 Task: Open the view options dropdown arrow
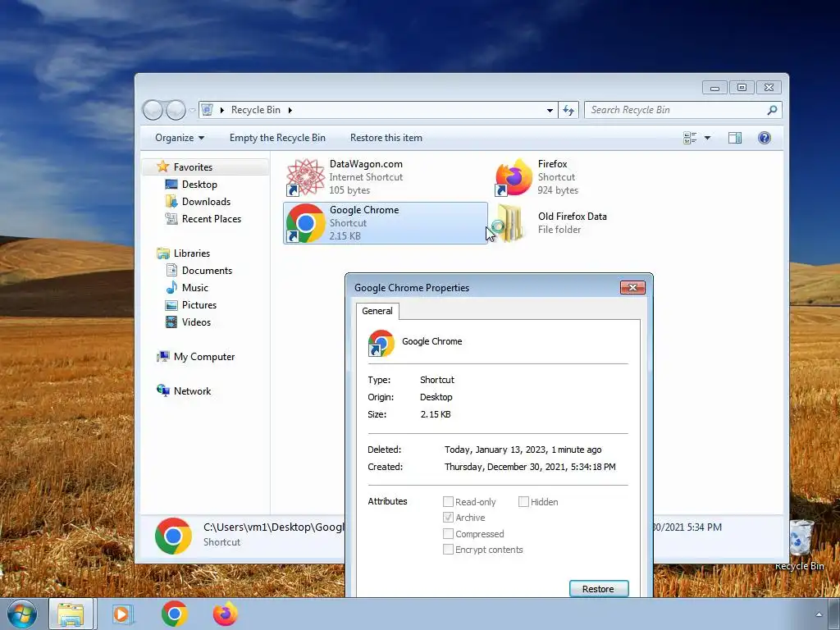pyautogui.click(x=707, y=138)
